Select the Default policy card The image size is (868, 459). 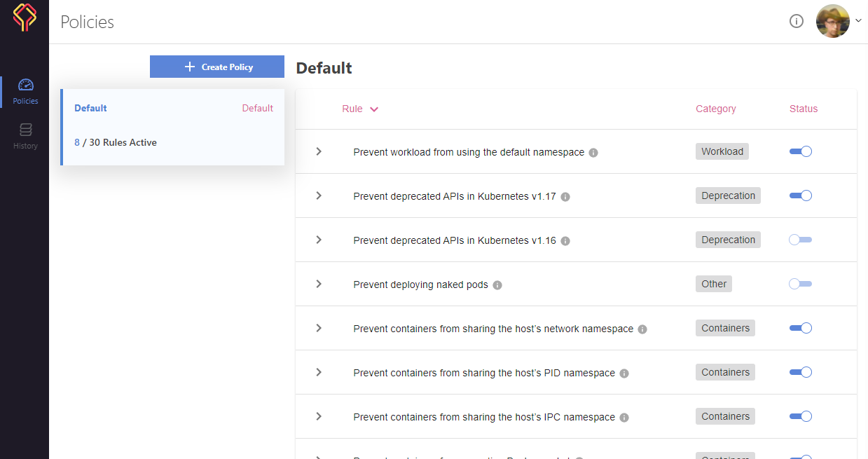point(173,127)
